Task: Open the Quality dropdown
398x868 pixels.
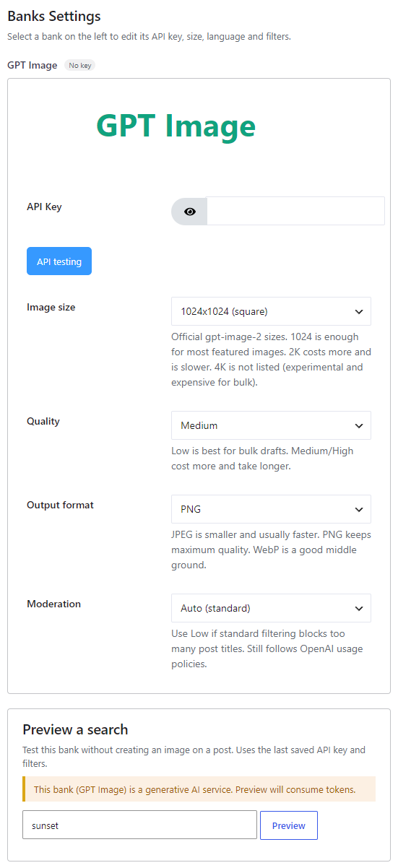Action: click(x=271, y=425)
